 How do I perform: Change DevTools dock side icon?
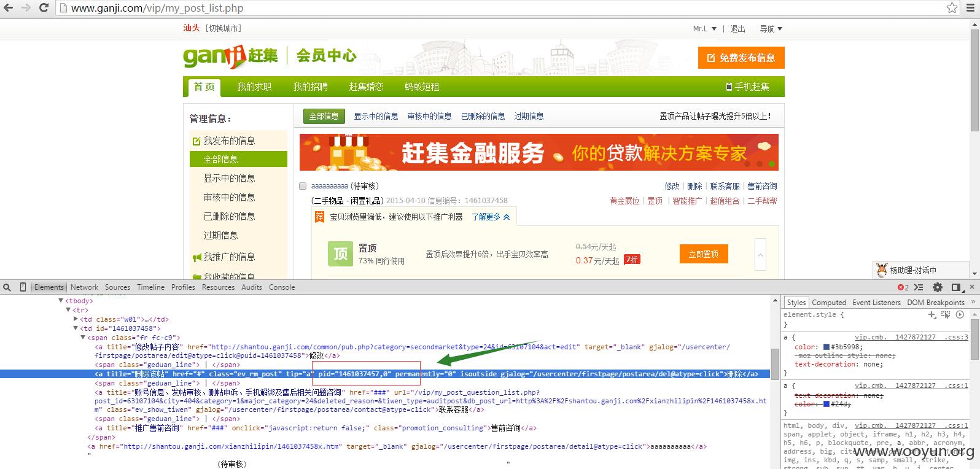click(x=956, y=287)
